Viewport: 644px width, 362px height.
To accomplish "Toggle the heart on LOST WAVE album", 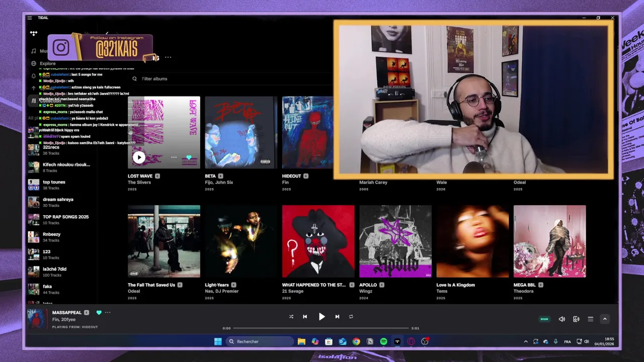I will pyautogui.click(x=189, y=157).
